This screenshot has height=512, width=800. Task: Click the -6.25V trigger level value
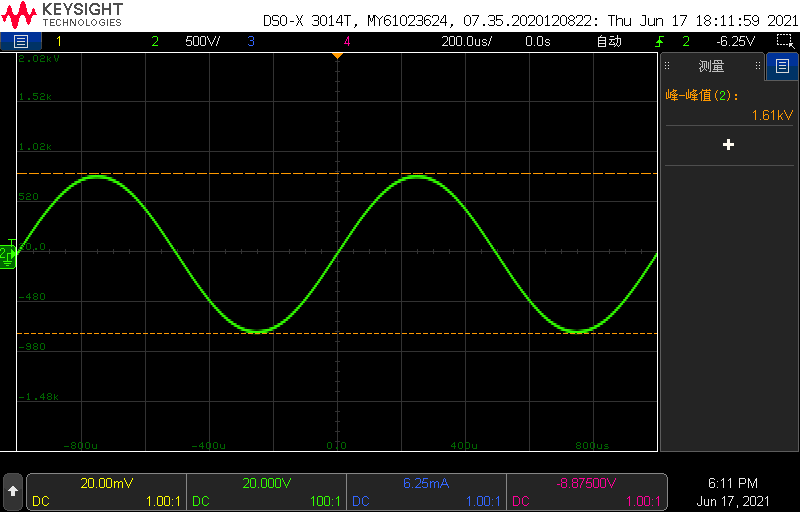click(734, 41)
